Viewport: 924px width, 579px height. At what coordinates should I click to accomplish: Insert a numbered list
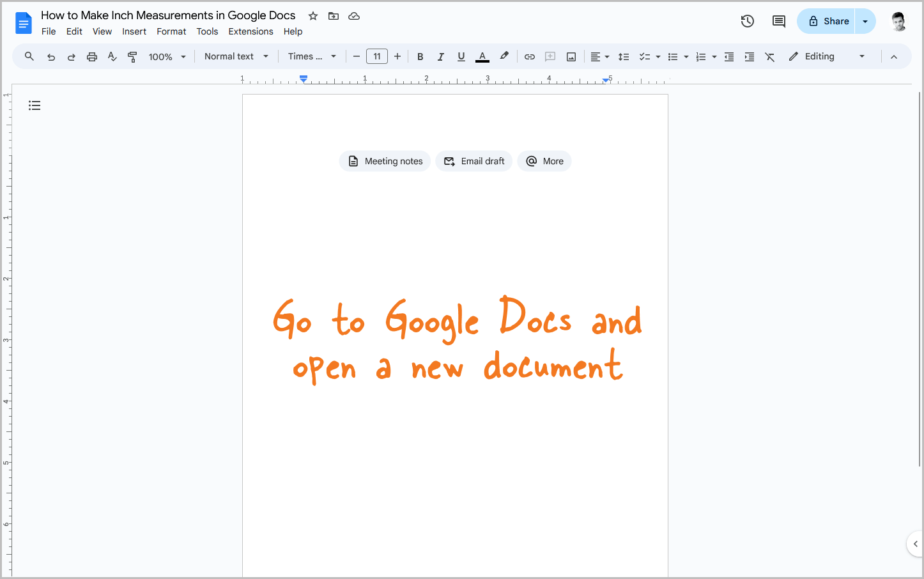point(701,57)
